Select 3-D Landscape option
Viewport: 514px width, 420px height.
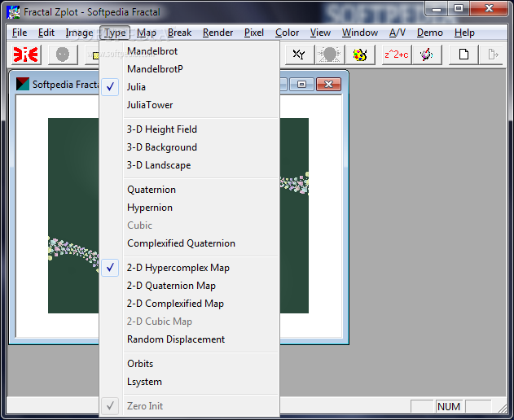(190, 165)
